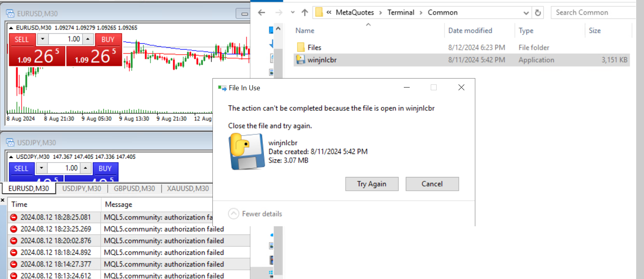Sort files by Size column
Screen dimensions: 644x279
tap(595, 30)
